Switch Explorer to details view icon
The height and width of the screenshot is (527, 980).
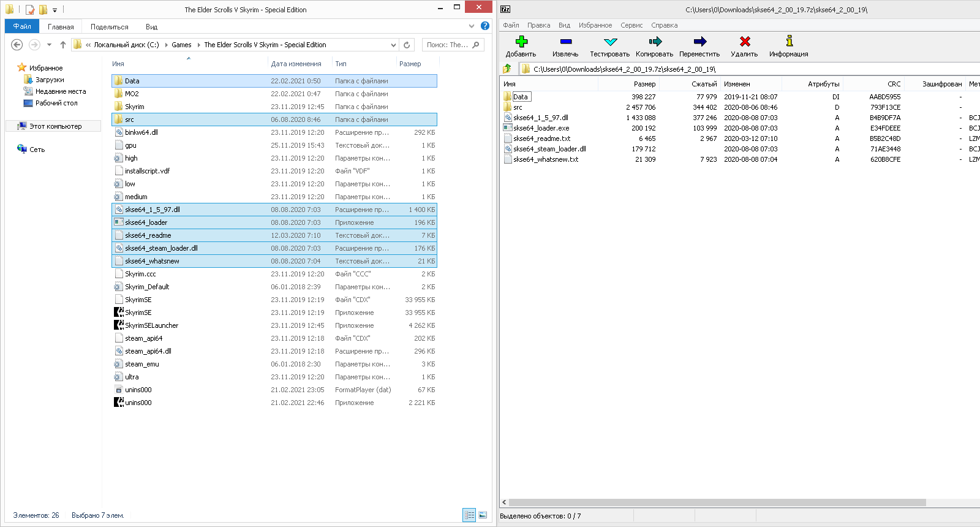click(x=469, y=515)
